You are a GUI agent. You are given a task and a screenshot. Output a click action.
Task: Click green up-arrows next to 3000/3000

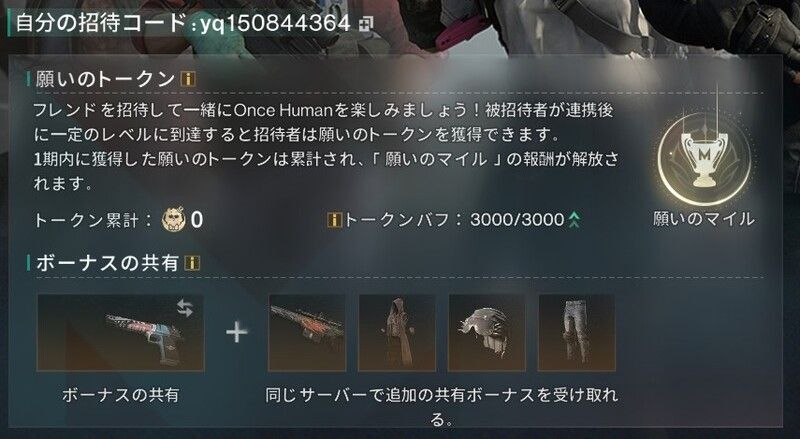(574, 220)
